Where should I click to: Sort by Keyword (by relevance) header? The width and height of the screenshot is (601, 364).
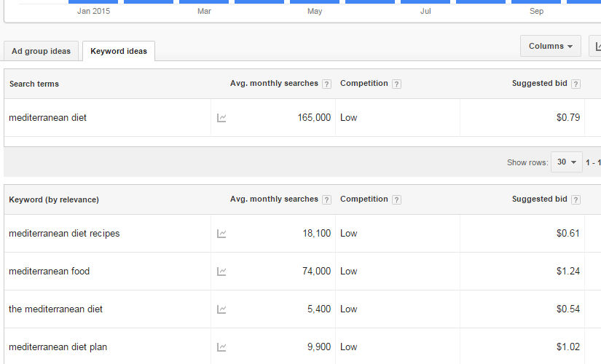tap(54, 199)
